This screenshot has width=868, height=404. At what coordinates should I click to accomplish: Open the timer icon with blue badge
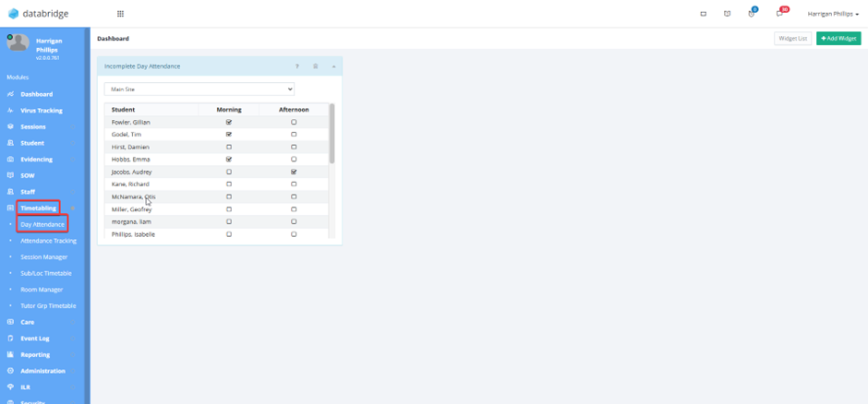752,13
